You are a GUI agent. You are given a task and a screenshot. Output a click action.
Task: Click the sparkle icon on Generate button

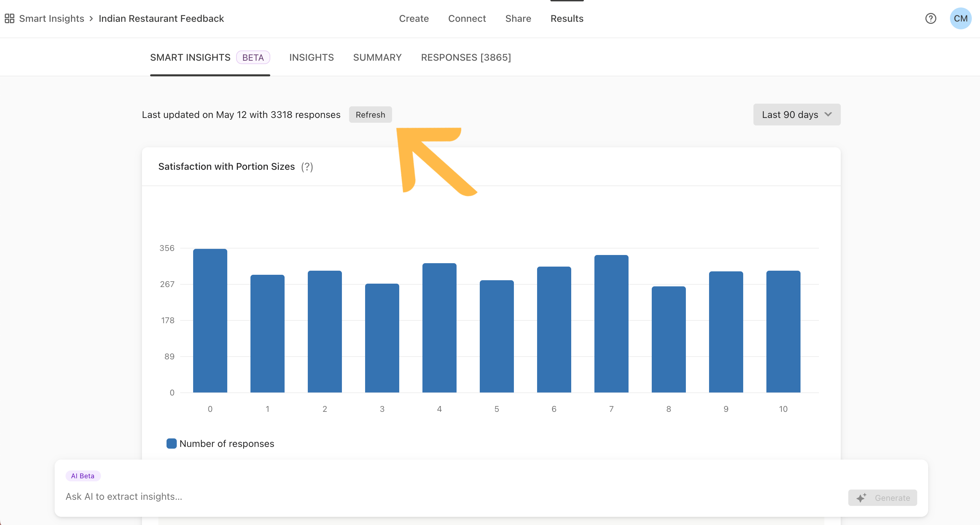[861, 498]
